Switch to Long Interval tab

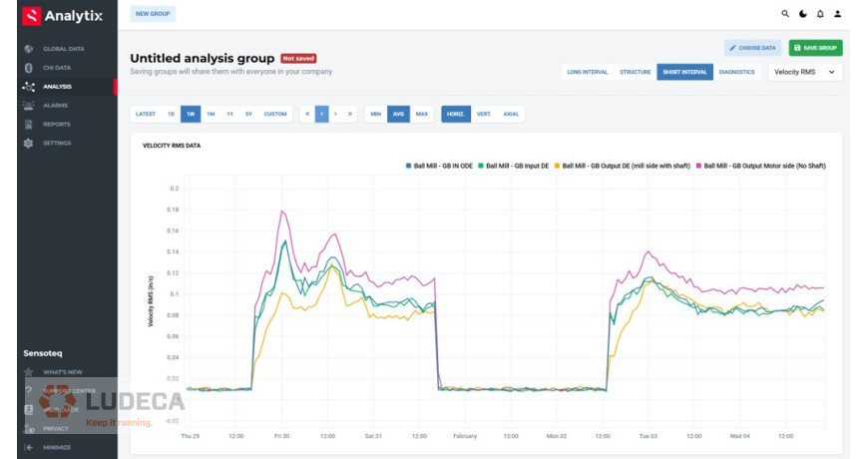point(588,72)
